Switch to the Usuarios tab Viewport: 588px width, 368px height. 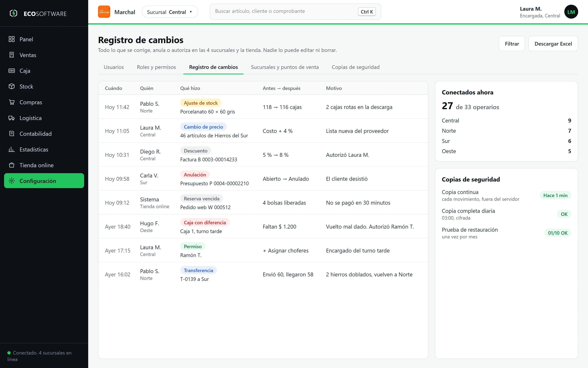[x=114, y=67]
